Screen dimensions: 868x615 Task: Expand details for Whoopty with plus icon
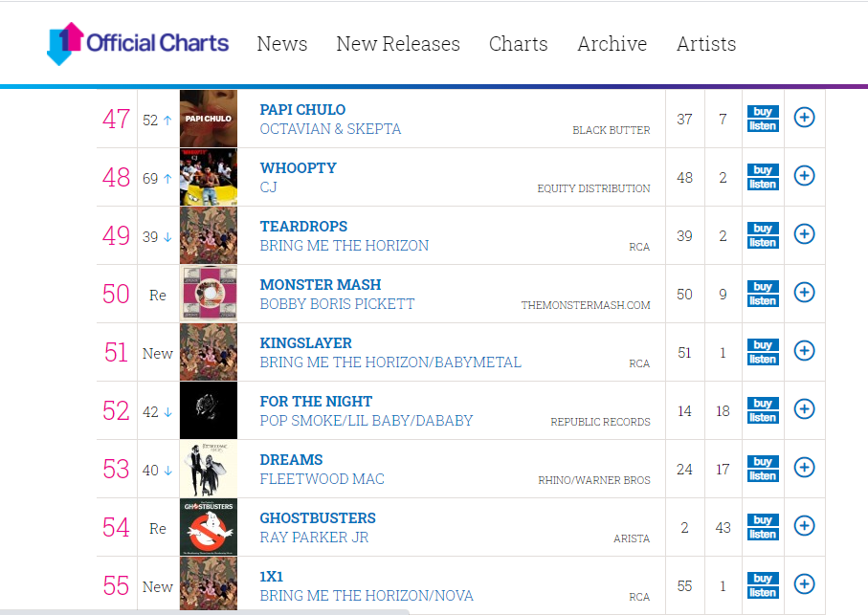tap(805, 176)
